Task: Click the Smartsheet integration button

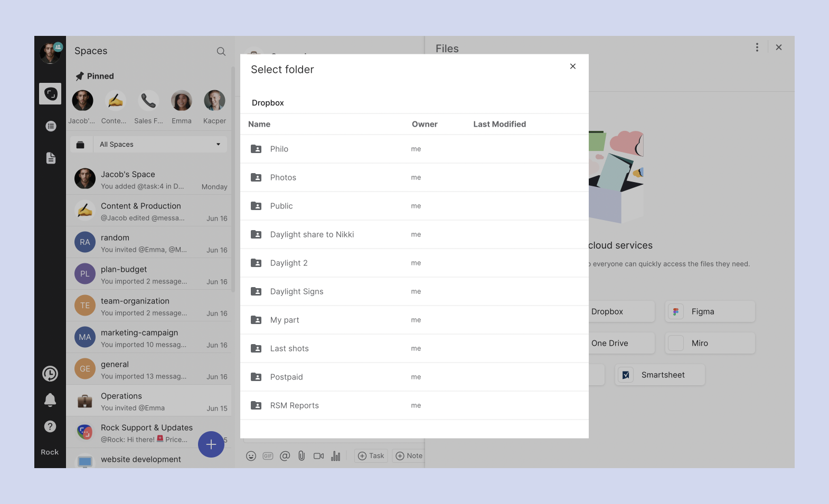Action: pos(660,375)
